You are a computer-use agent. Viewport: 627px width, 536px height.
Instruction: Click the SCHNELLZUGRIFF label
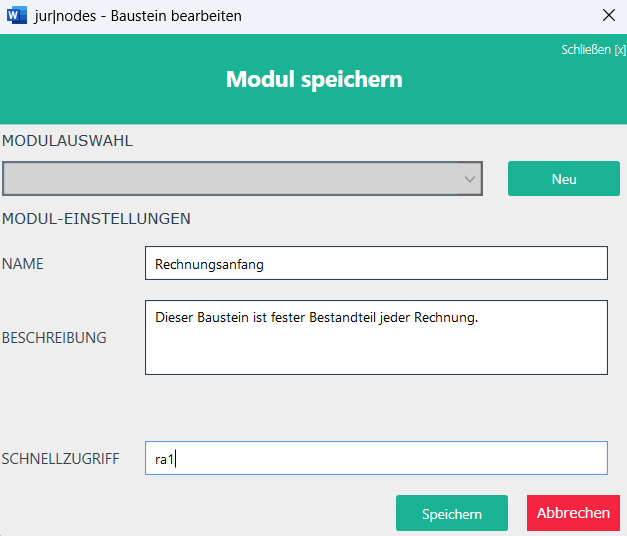click(x=61, y=459)
